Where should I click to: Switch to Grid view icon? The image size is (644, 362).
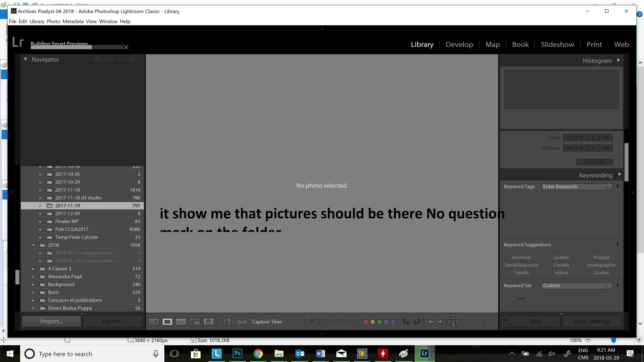point(154,322)
